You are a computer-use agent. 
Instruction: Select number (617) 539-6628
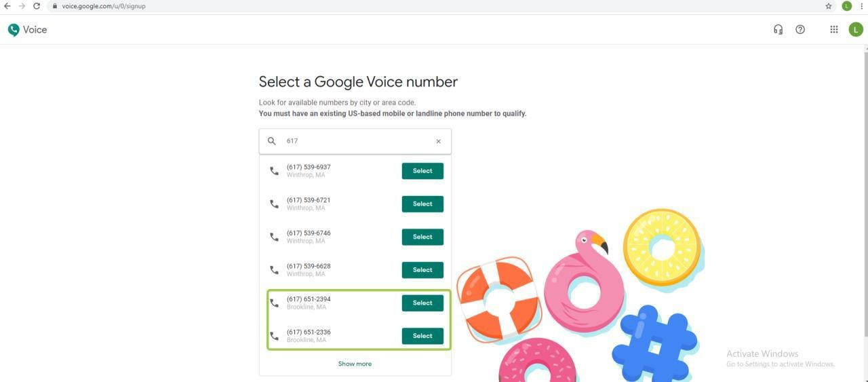pos(422,270)
